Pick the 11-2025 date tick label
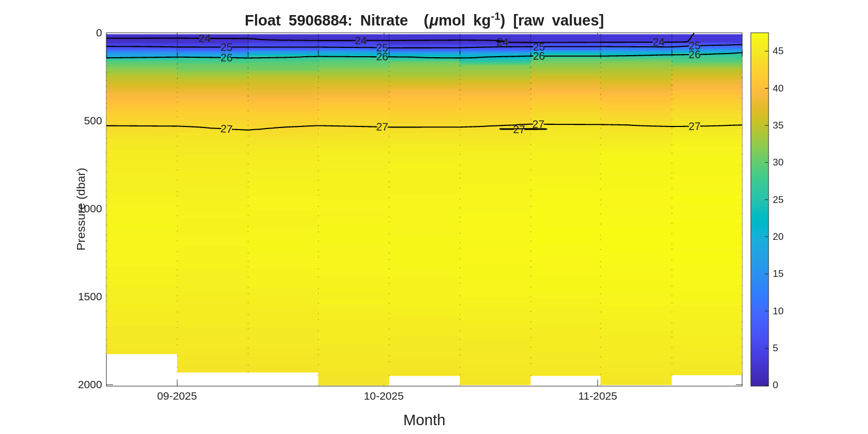The width and height of the screenshot is (868, 434). click(x=597, y=396)
